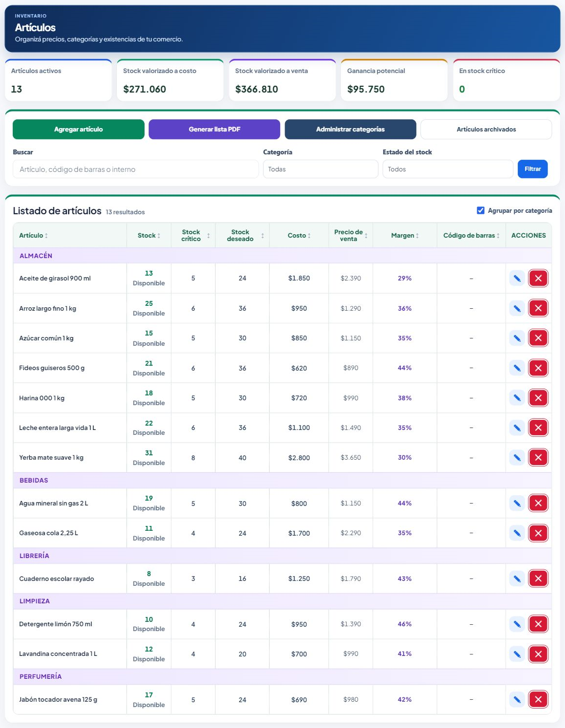Screen dimensions: 565x728
Task: Delete Jabón tocador avena 125 g red X
Action: pyautogui.click(x=538, y=700)
